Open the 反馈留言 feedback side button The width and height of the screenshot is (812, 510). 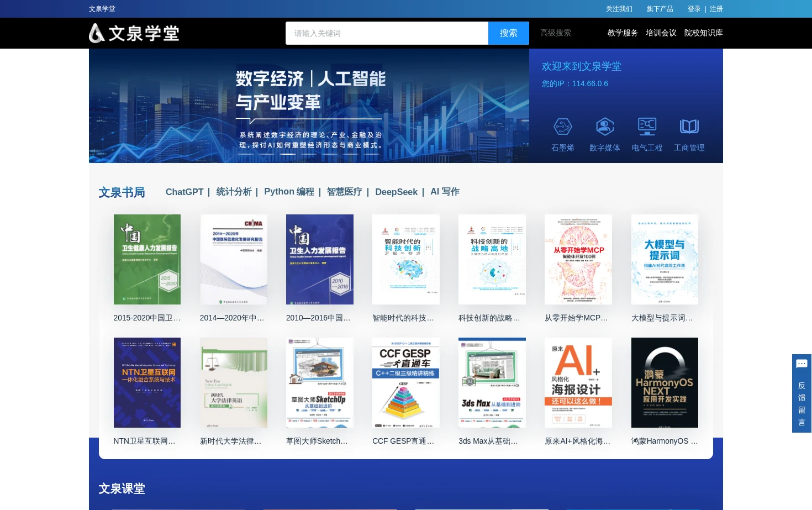coord(802,393)
